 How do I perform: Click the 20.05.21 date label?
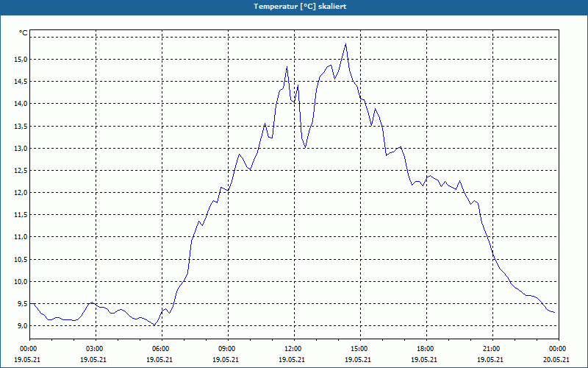556,359
